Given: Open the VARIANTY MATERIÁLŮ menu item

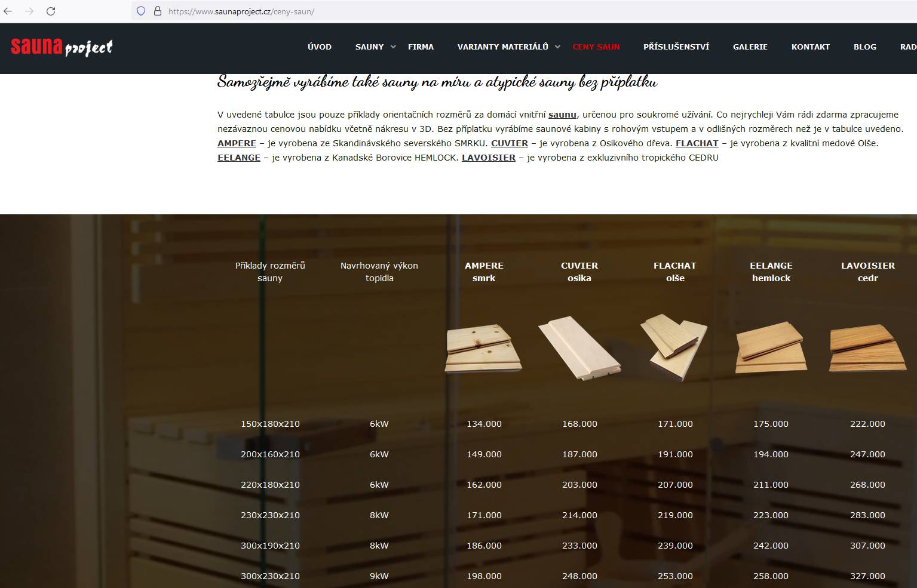Looking at the screenshot, I should click(502, 47).
